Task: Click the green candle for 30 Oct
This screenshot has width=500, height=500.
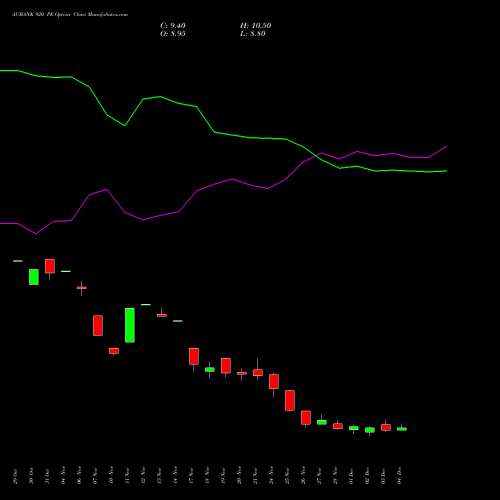Action: 34,277
